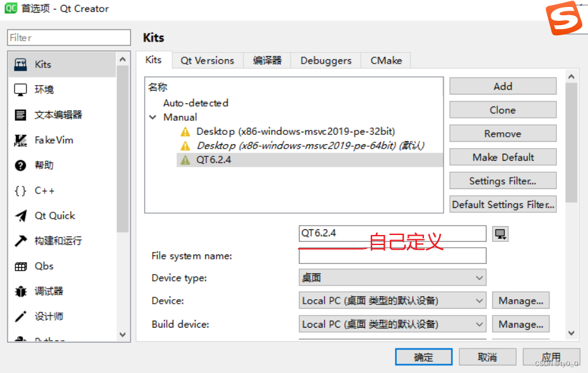Viewport: 588px width, 373px height.
Task: Open the Qbs settings icon
Action: (x=21, y=267)
